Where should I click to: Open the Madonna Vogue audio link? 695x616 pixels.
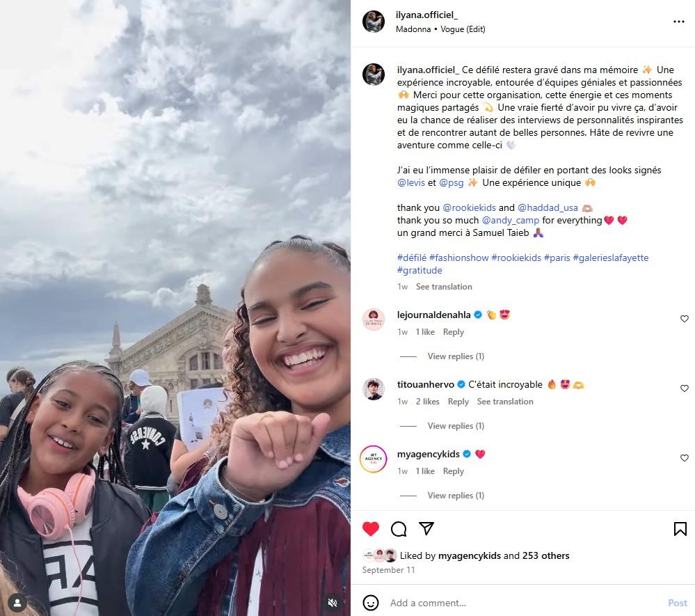440,29
